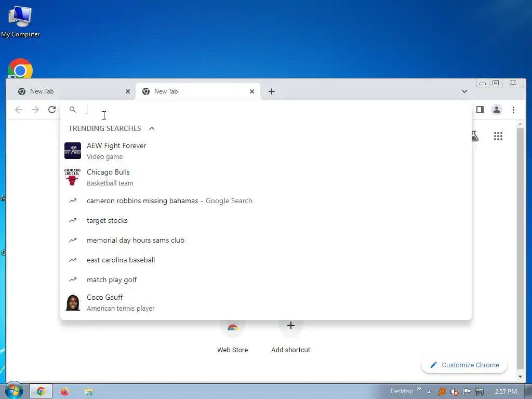532x399 pixels.
Task: Close the second New Tab
Action: pos(252,91)
